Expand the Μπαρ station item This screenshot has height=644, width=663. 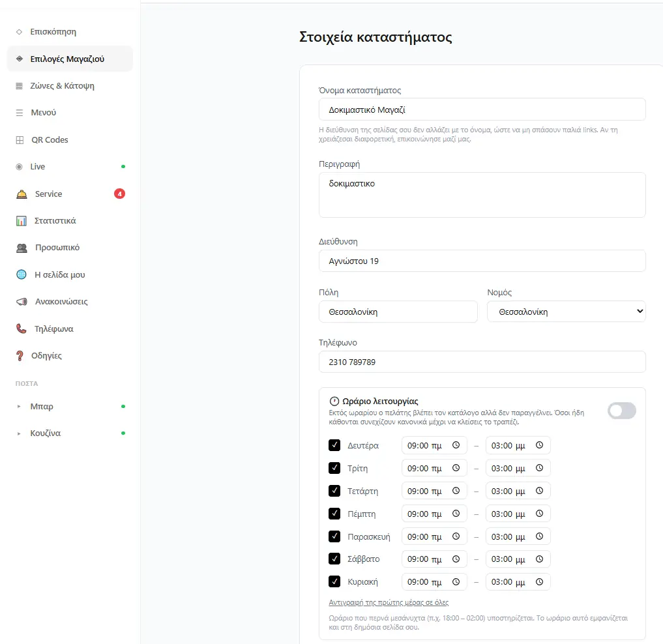[70, 406]
